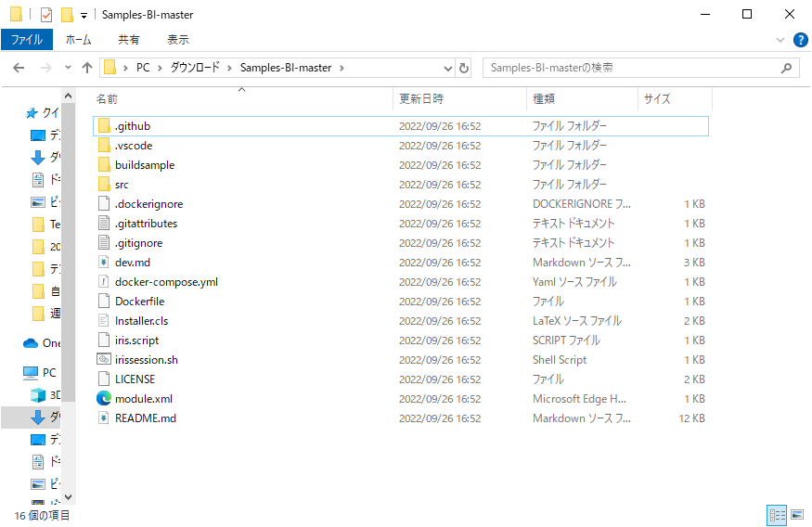Open the blue Help question mark
812x527 pixels.
(x=800, y=40)
